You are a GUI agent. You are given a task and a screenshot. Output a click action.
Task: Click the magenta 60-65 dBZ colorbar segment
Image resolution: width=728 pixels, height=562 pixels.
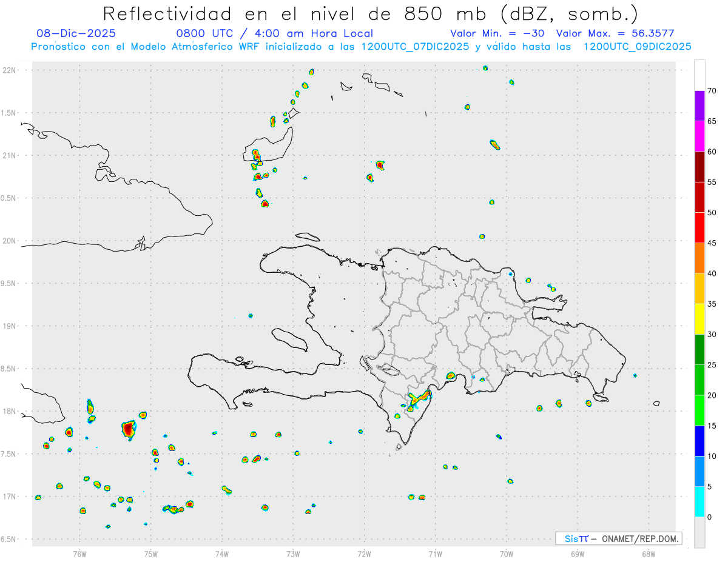pos(699,136)
